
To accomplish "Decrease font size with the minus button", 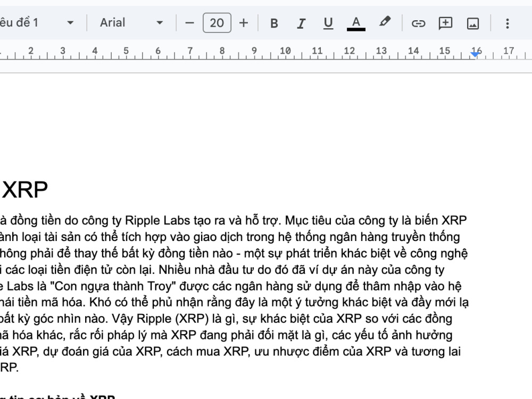I will click(x=190, y=23).
